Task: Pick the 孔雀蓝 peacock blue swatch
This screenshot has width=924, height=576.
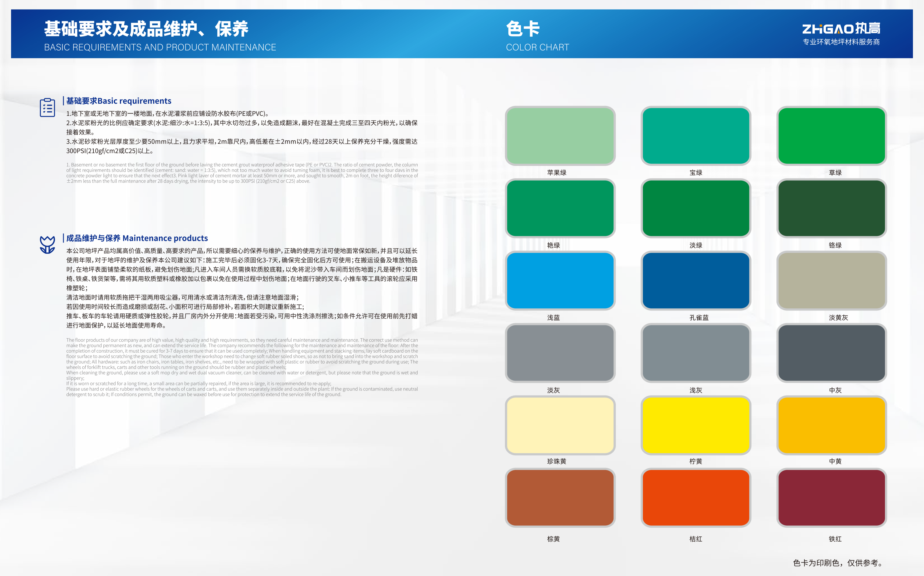Action: pos(696,280)
